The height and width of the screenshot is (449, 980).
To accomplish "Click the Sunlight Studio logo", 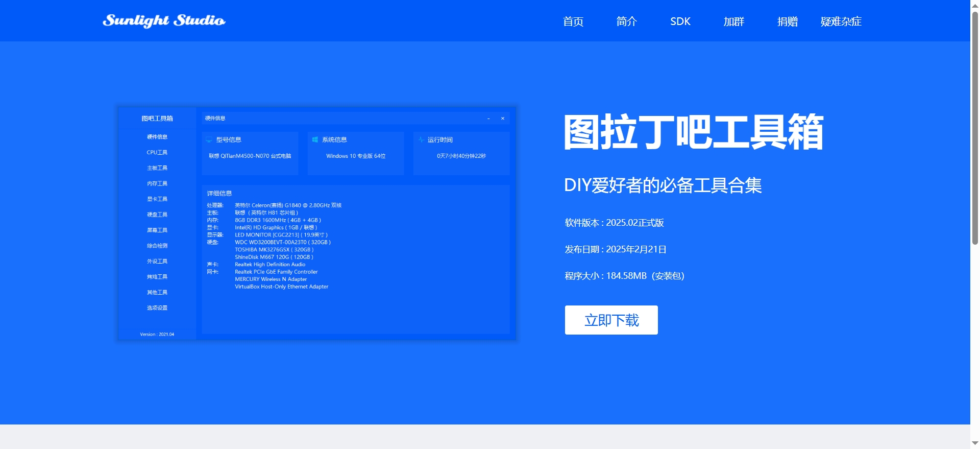I will [x=164, y=20].
